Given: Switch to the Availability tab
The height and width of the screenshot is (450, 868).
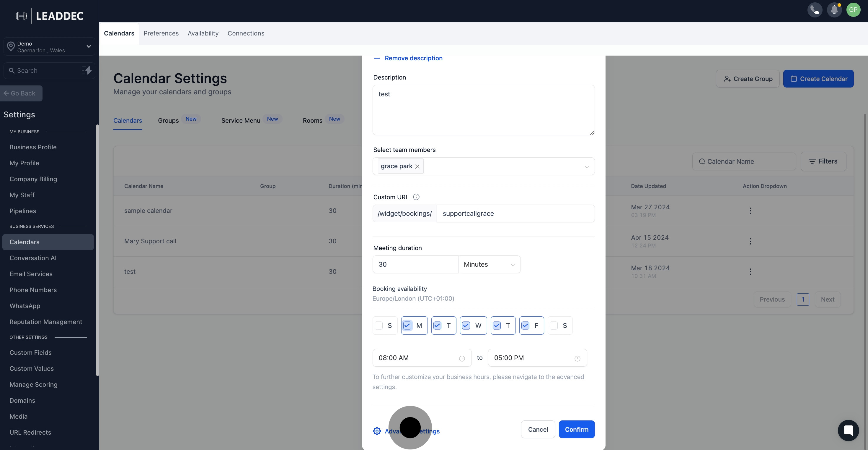Looking at the screenshot, I should 203,33.
